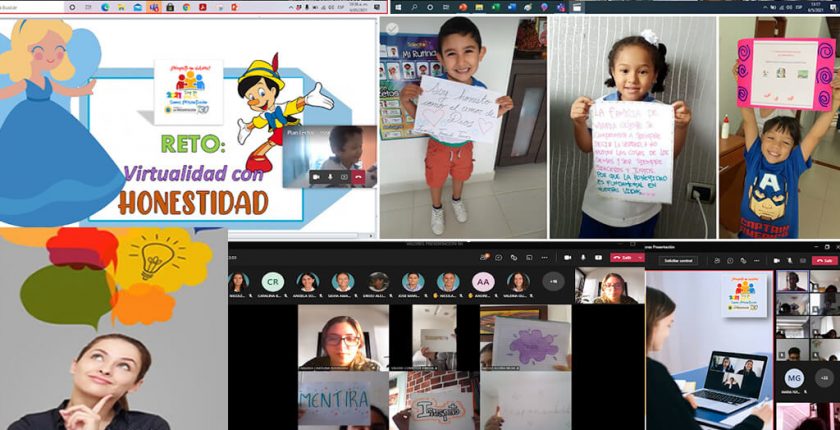
Task: Toggle microphone in the presentation meeting window
Action: 790,261
